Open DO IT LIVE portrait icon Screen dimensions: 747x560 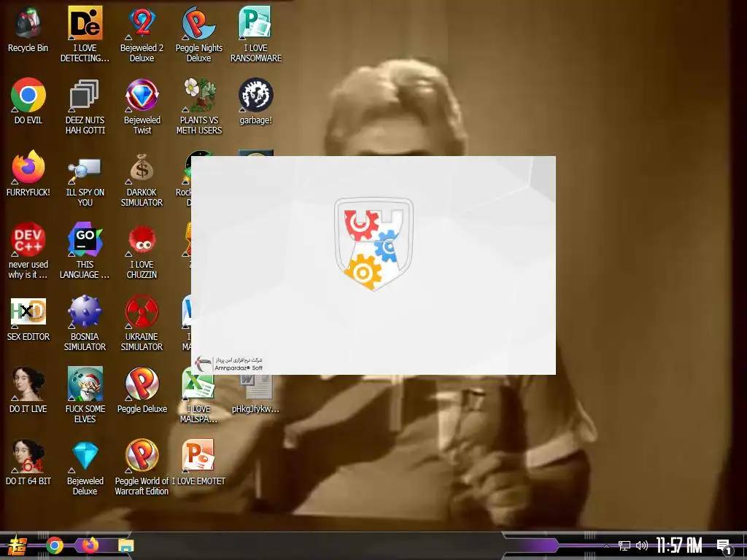tap(28, 384)
